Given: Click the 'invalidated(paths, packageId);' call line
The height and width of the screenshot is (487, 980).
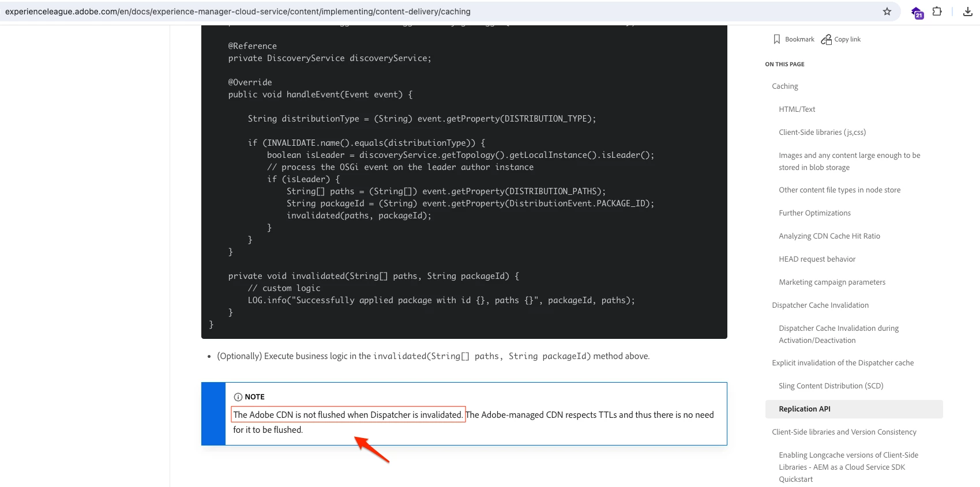Looking at the screenshot, I should pos(359,216).
